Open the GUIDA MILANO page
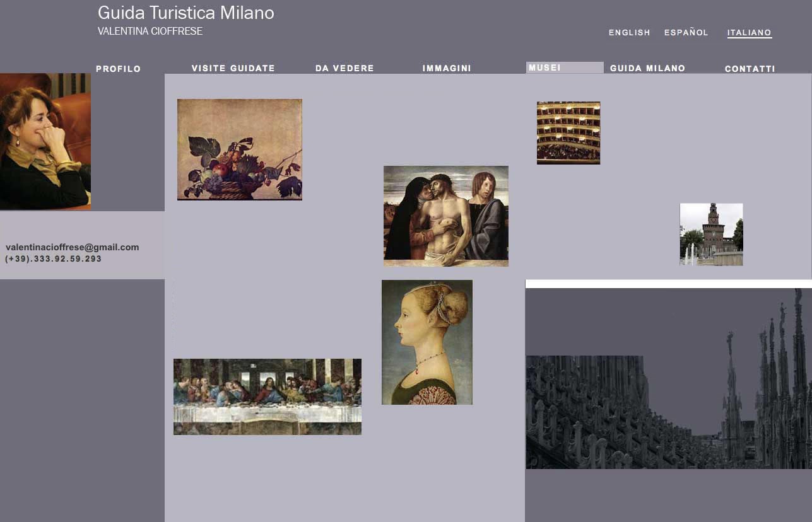 (x=647, y=68)
